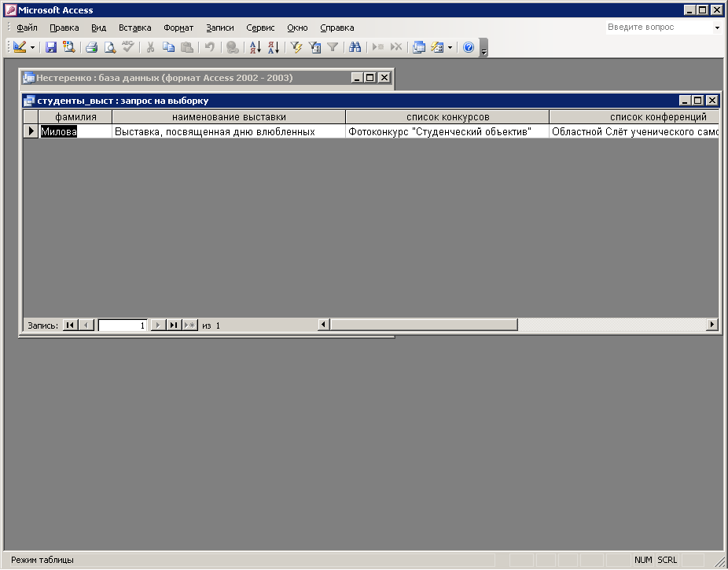
Task: Click the New Record toolbar icon
Action: tap(378, 47)
